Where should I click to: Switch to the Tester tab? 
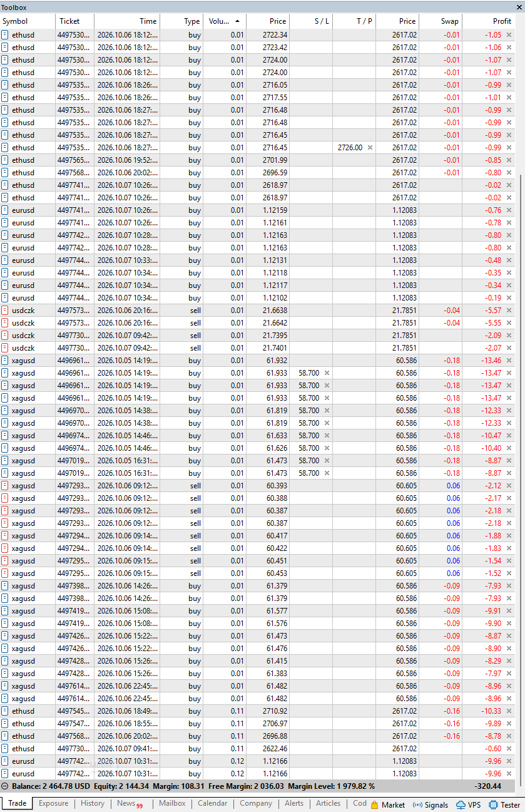(505, 804)
